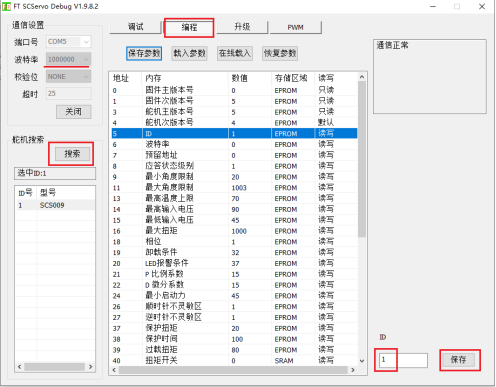The image size is (496, 387).
Task: Select the 最高输入电压 row
Action: click(234, 209)
